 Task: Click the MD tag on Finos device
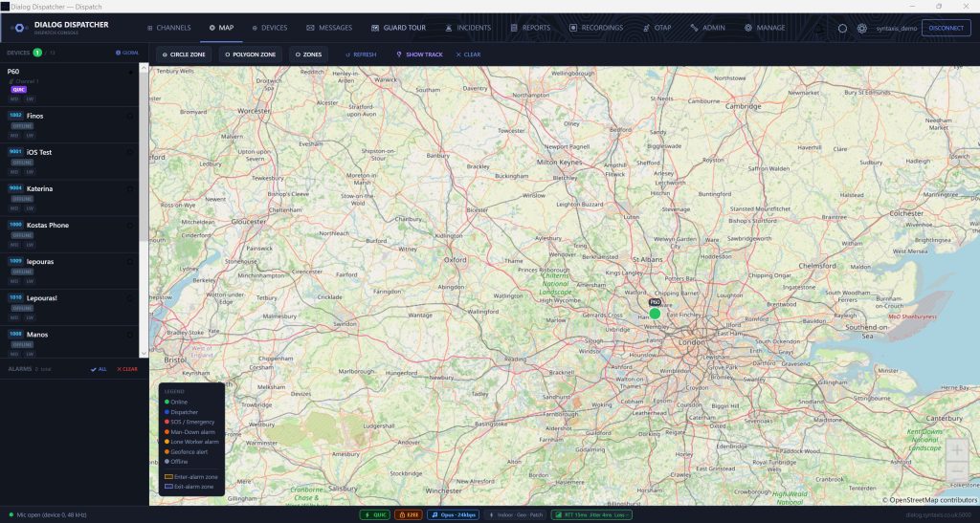click(x=14, y=136)
